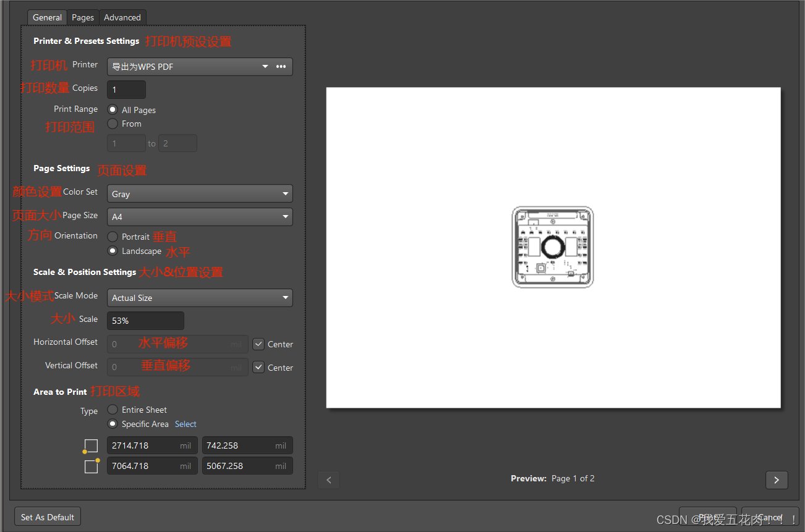Go to previous preview page arrow
The height and width of the screenshot is (532, 805).
tap(328, 479)
